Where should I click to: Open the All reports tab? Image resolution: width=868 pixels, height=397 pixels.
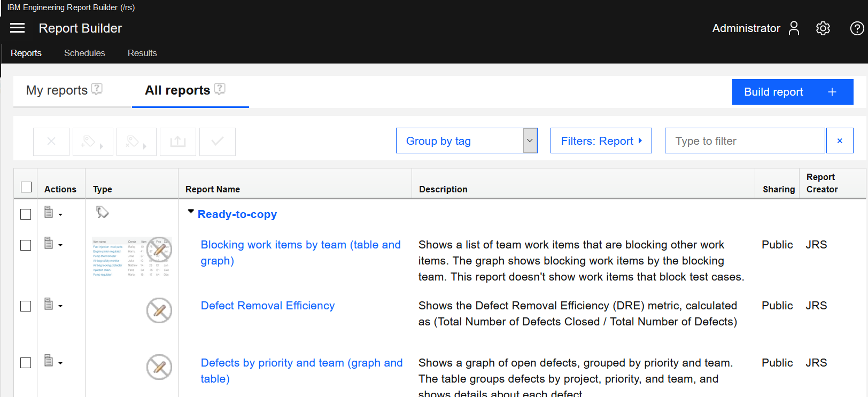click(x=177, y=90)
